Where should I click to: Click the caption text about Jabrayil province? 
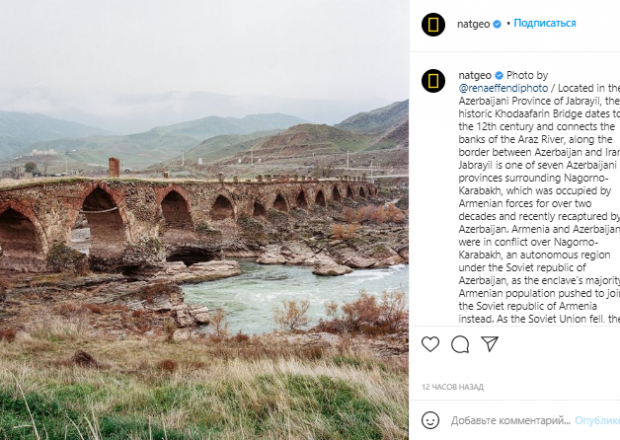click(x=539, y=197)
